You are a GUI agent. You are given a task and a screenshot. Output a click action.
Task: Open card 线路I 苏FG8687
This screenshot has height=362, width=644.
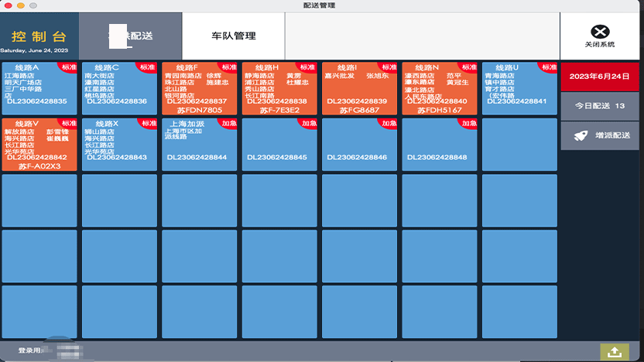[359, 88]
